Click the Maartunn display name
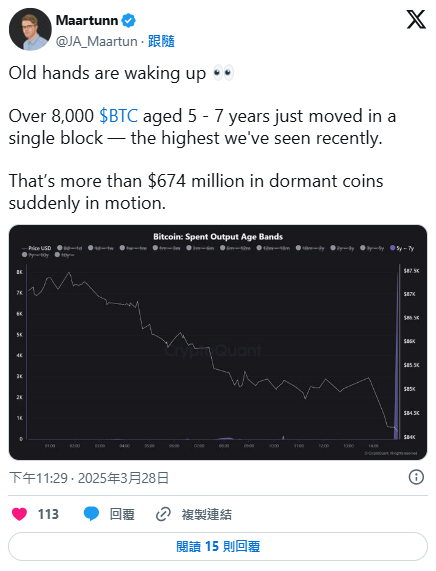Image resolution: width=436 pixels, height=571 pixels. point(87,20)
